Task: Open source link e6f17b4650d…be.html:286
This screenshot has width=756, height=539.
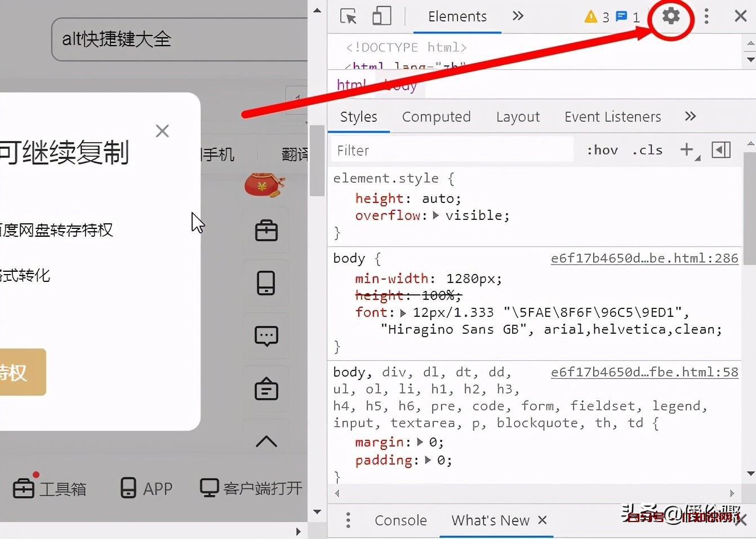Action: click(644, 258)
